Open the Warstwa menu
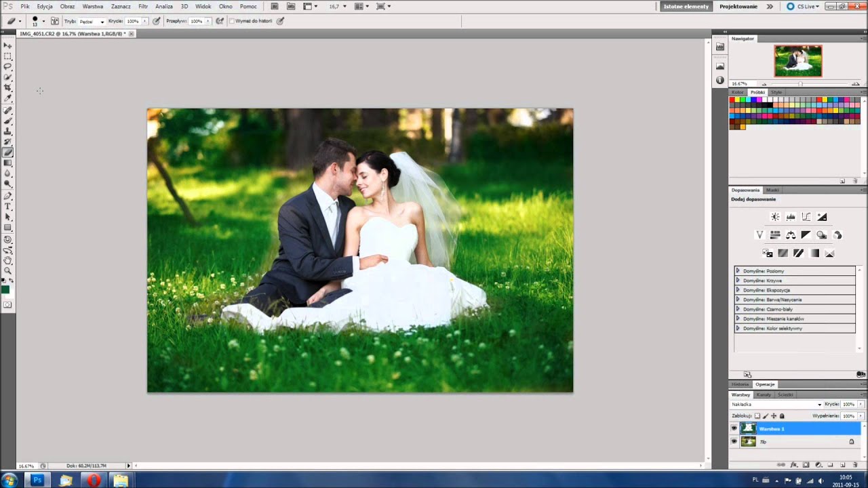Image resolution: width=868 pixels, height=488 pixels. (93, 6)
